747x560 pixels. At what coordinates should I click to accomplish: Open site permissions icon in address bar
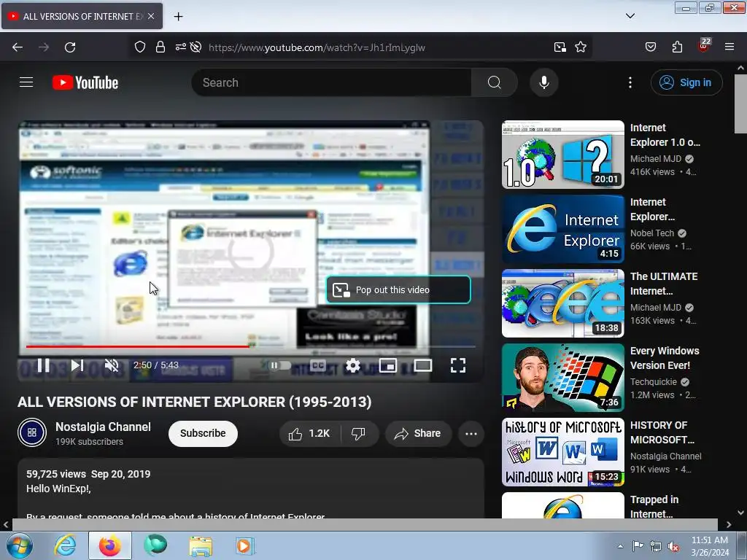tap(181, 47)
